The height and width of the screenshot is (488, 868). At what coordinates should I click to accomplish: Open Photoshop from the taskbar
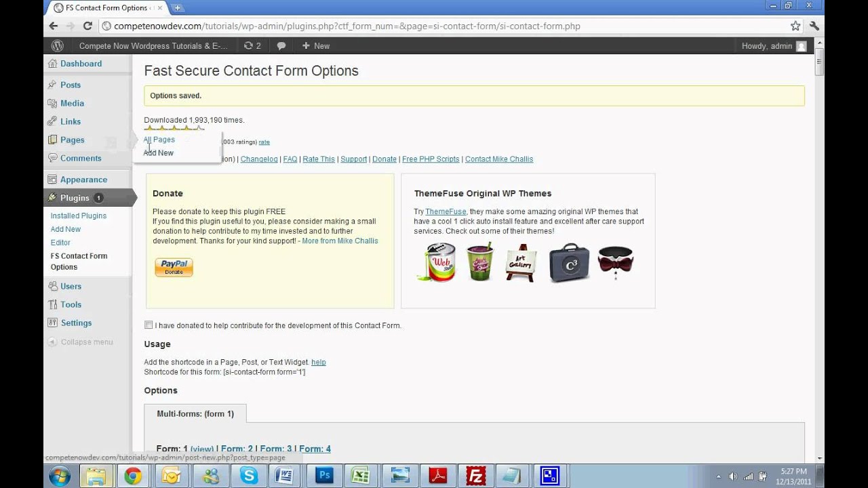pos(324,476)
